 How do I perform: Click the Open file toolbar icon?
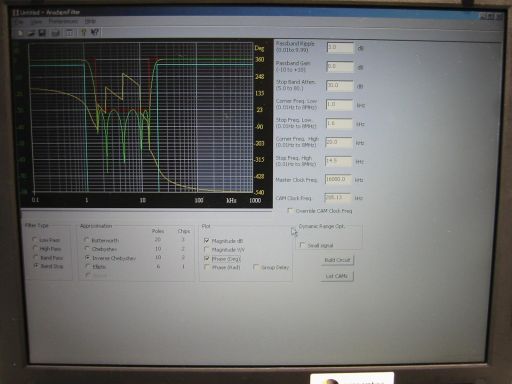(x=31, y=33)
